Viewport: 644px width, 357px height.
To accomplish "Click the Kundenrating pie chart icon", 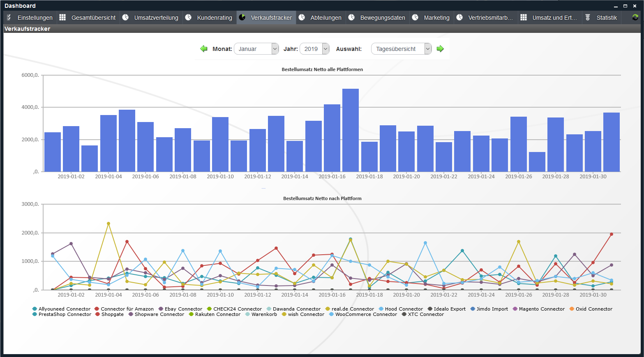I will click(x=188, y=17).
